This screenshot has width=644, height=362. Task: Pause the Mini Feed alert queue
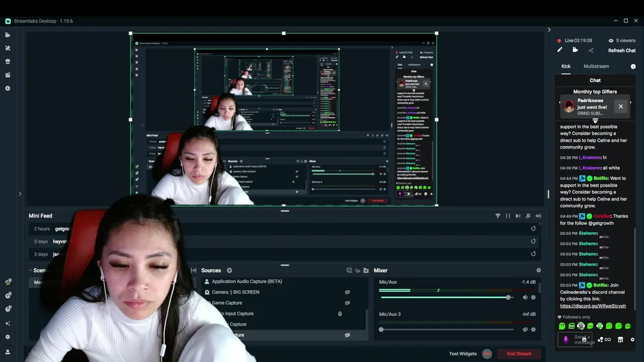508,216
